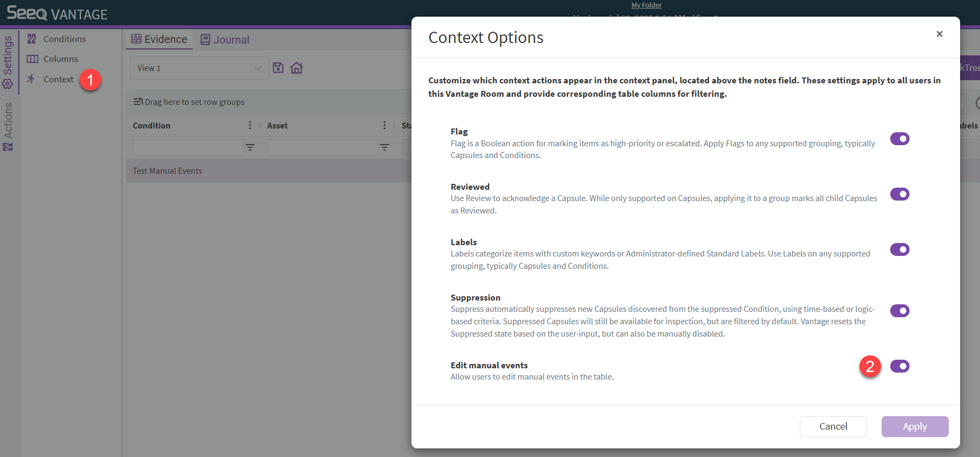
Task: Select Columns in settings menu
Action: pos(60,59)
